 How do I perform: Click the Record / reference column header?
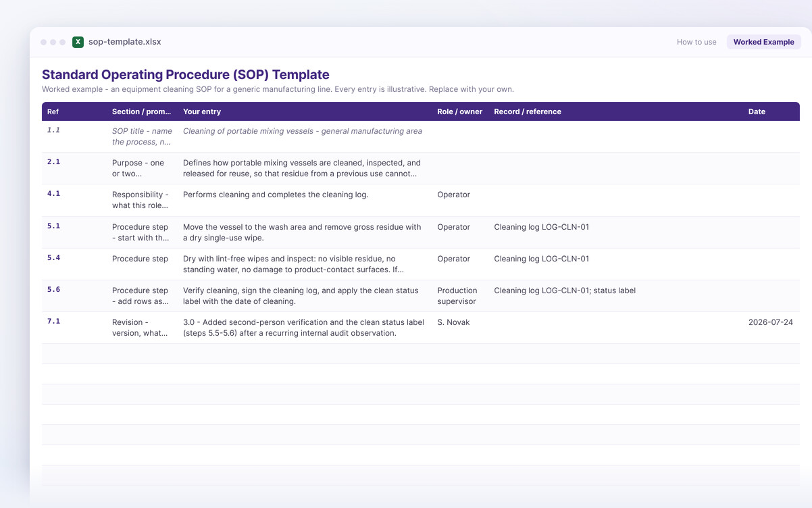528,111
